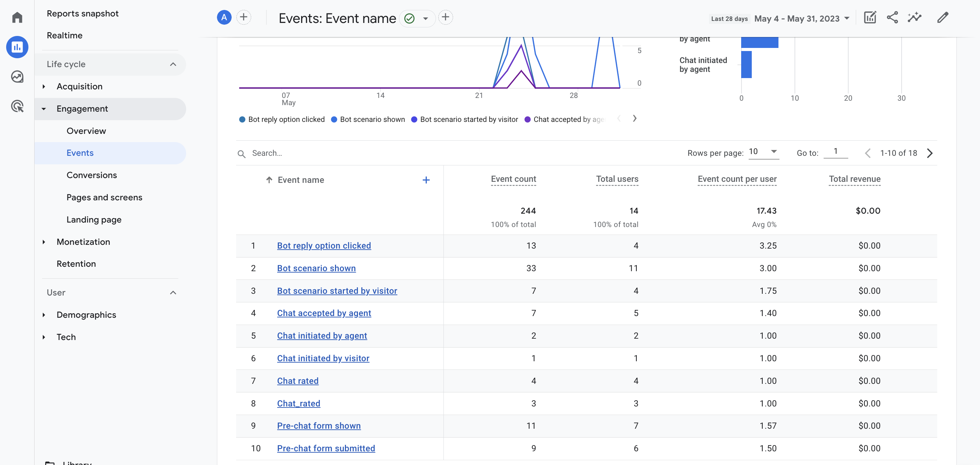Viewport: 980px width, 465px height.
Task: Add dimension with blue plus in table
Action: 426,180
